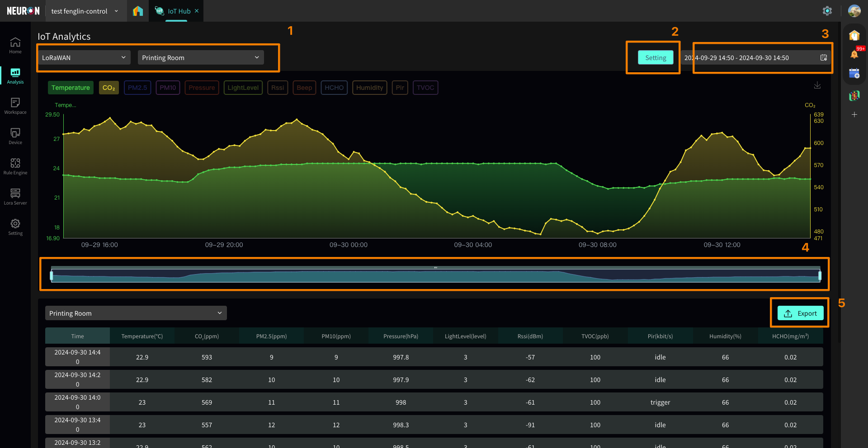Click the Setting button
This screenshot has width=868, height=448.
(656, 57)
